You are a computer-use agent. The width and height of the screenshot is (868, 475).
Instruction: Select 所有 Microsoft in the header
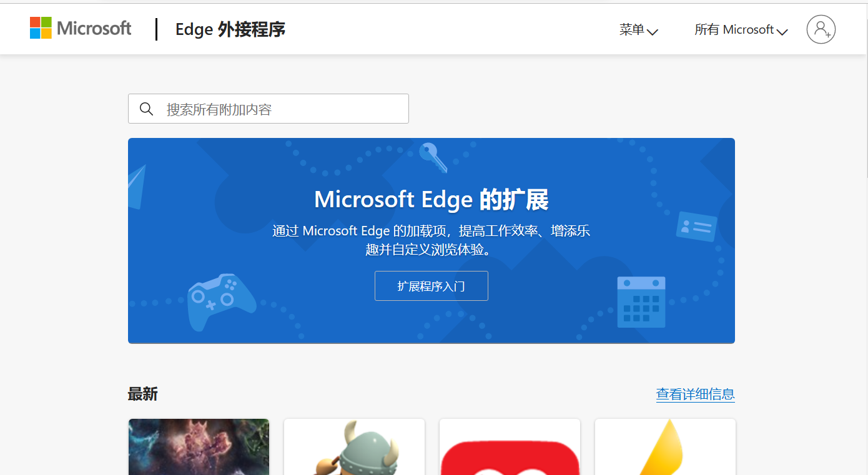coord(736,29)
